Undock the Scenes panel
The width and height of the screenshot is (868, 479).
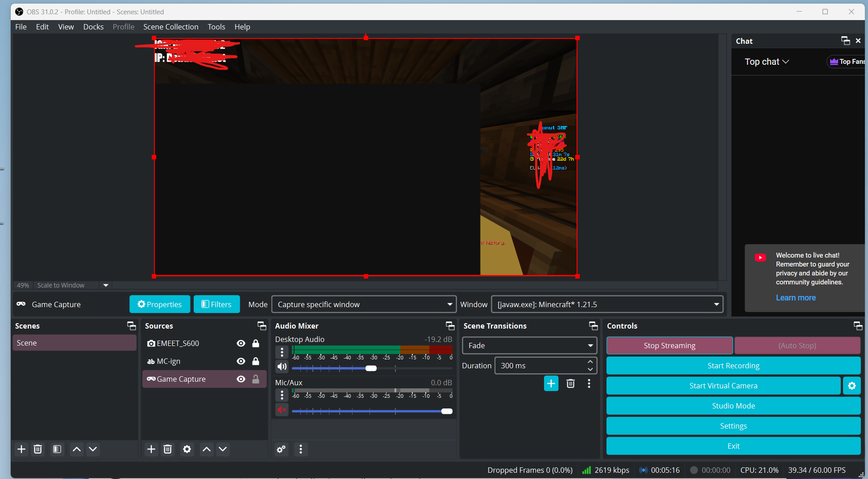pyautogui.click(x=131, y=326)
